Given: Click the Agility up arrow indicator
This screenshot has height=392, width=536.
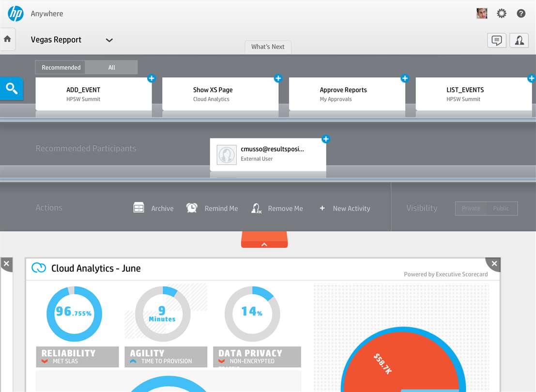Looking at the screenshot, I should pyautogui.click(x=133, y=361).
